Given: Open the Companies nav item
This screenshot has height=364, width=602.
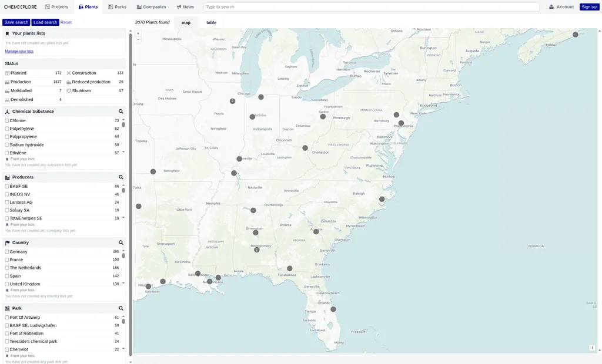Looking at the screenshot, I should tap(151, 7).
